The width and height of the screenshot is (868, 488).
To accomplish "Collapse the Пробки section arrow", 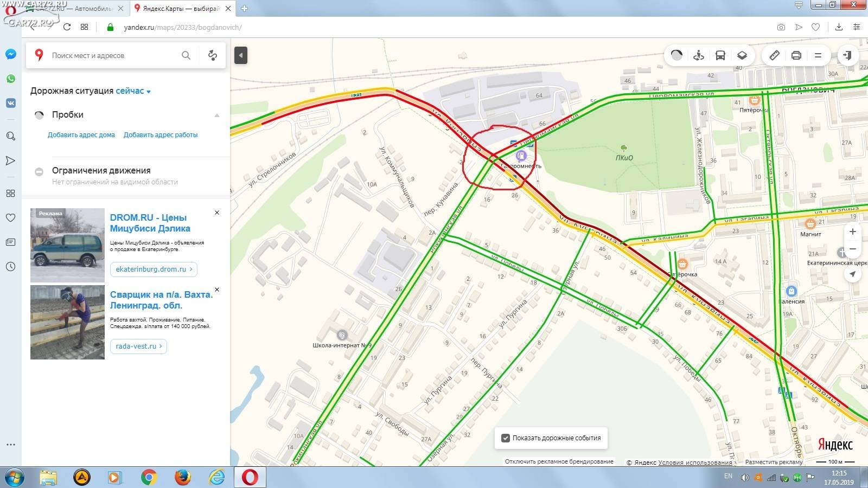I will point(217,115).
